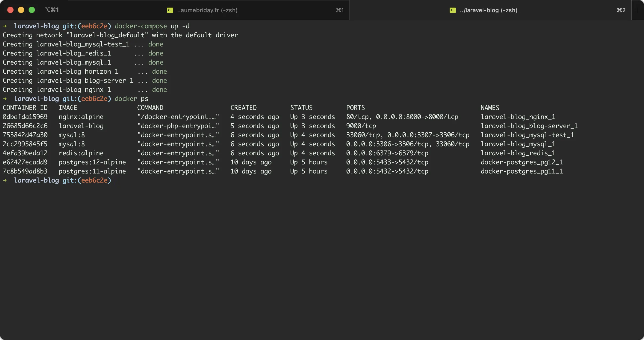Click the PORTS column header
This screenshot has height=340, width=644.
(355, 108)
